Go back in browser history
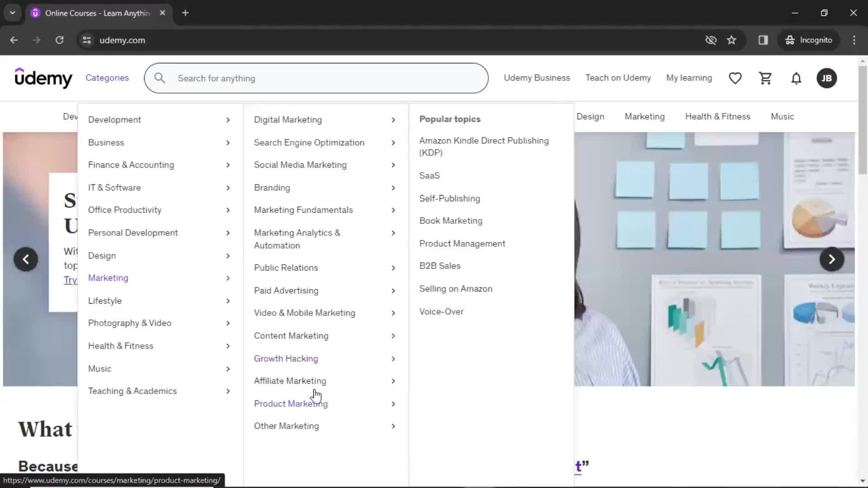The width and height of the screenshot is (868, 488). pyautogui.click(x=14, y=40)
